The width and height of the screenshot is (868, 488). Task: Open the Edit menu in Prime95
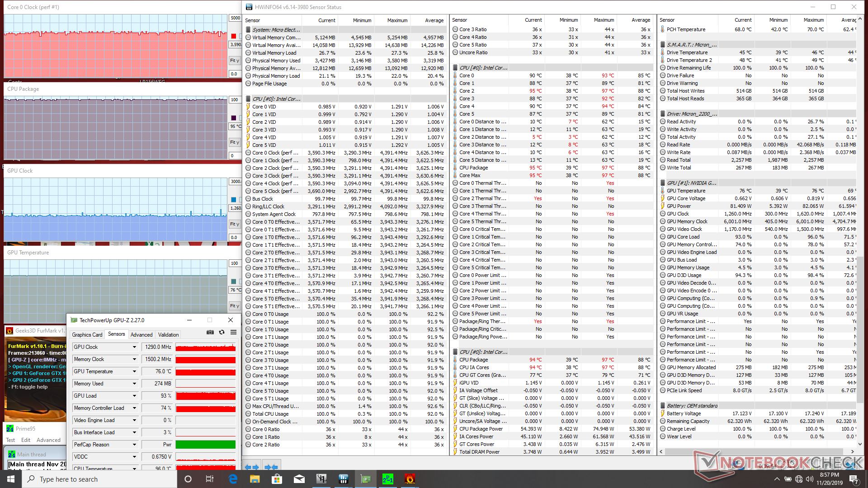click(26, 440)
